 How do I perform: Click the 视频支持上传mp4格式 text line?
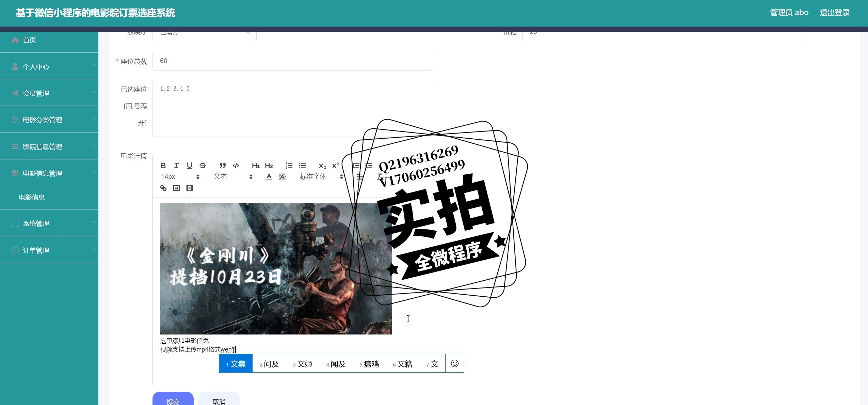190,349
